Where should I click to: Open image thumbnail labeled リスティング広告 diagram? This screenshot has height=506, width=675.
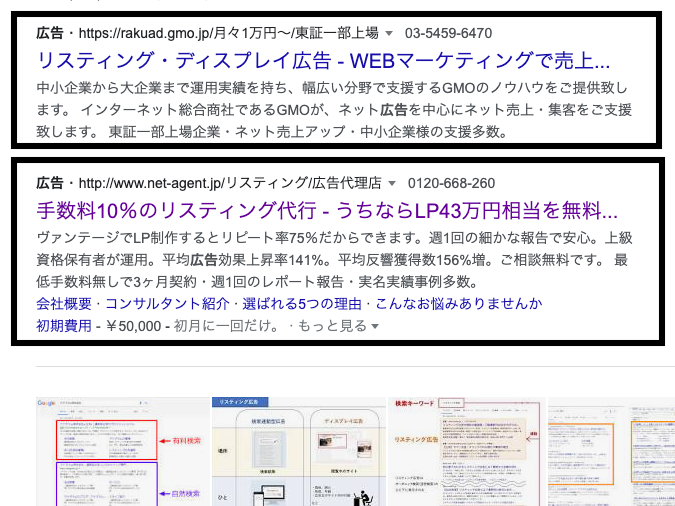click(x=299, y=452)
